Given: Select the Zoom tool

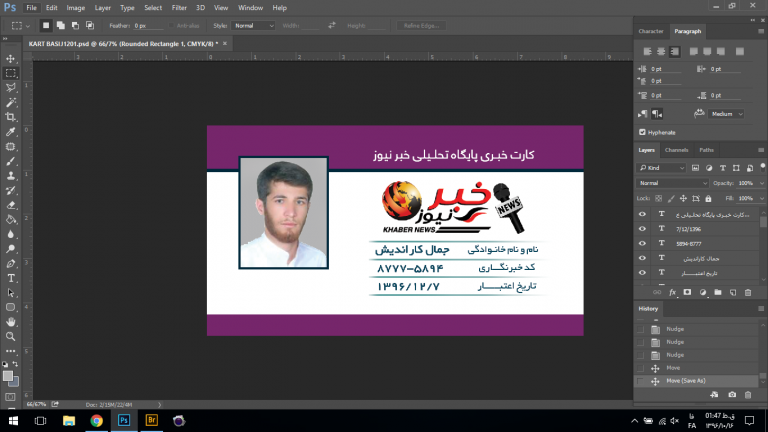Looking at the screenshot, I should click(x=10, y=336).
